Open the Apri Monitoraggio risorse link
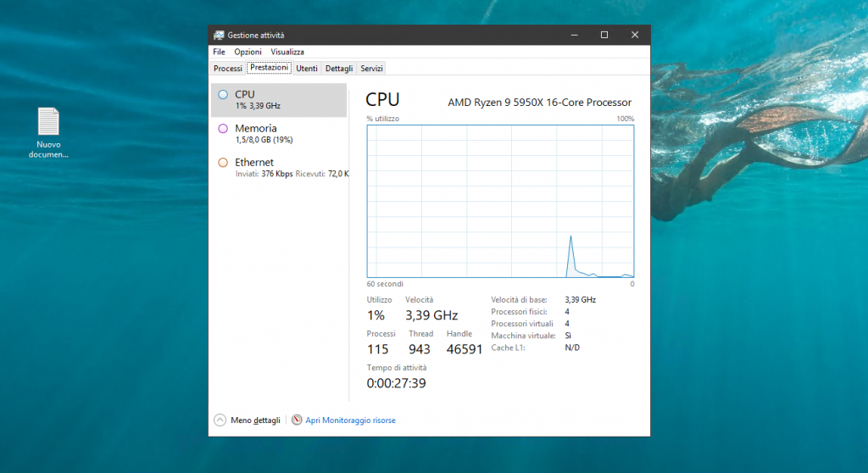Viewport: 868px width, 473px height. 350,420
